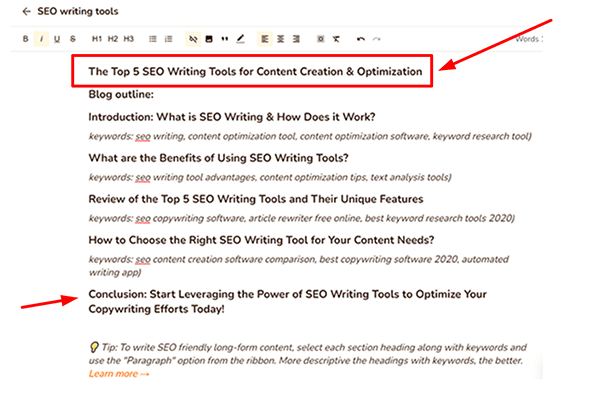The width and height of the screenshot is (600, 400).
Task: Click keywords line mentioning 'article rewriter free online'
Action: 302,218
